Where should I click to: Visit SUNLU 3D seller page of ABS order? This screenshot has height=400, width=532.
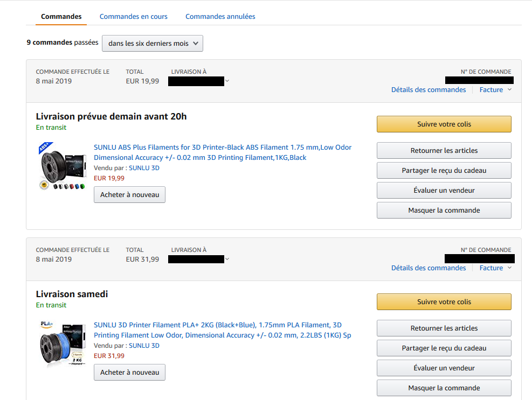[x=144, y=168]
